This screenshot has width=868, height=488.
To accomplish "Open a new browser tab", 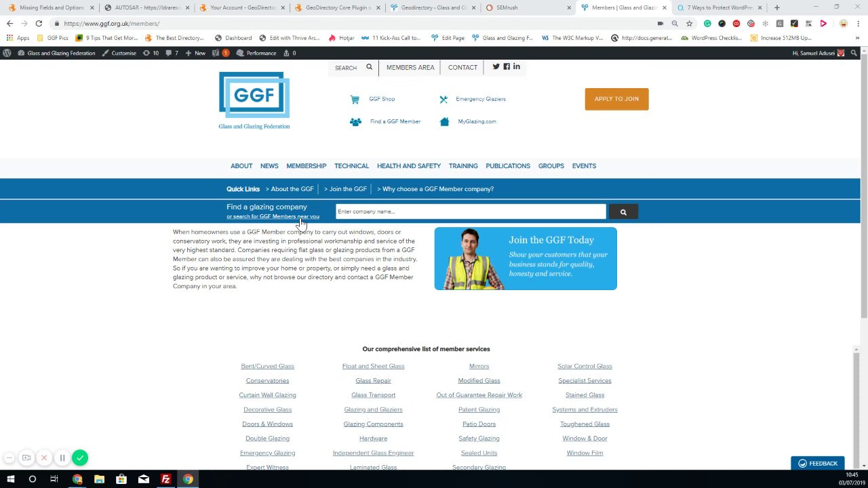I will click(777, 7).
